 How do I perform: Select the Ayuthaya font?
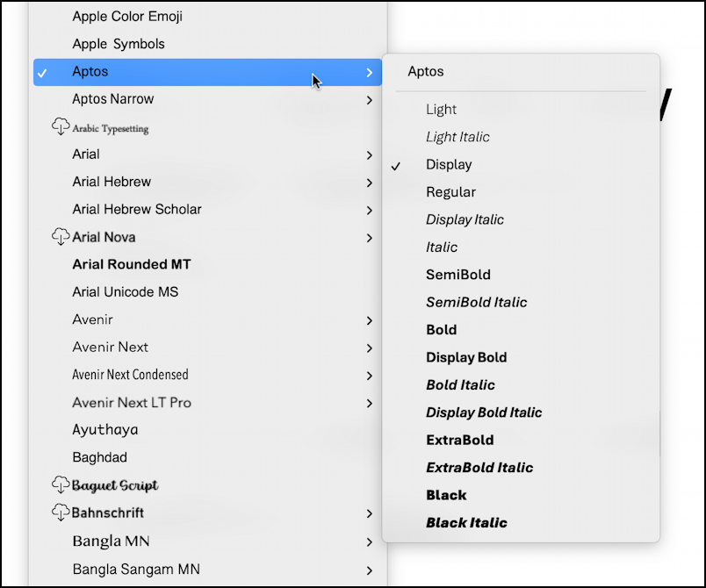(105, 430)
